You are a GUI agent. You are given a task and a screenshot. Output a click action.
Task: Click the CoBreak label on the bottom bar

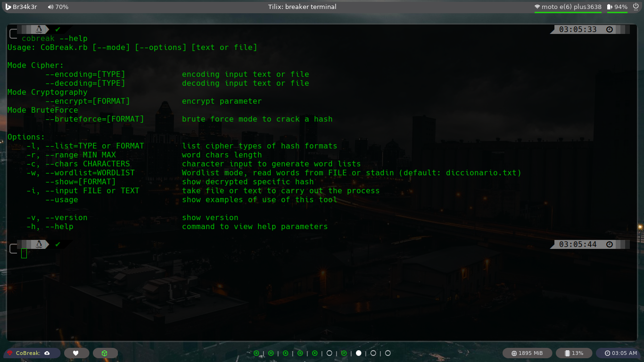pyautogui.click(x=28, y=353)
